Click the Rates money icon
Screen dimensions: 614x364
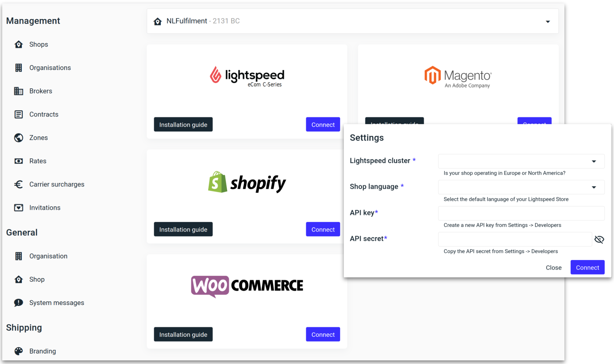coord(19,161)
